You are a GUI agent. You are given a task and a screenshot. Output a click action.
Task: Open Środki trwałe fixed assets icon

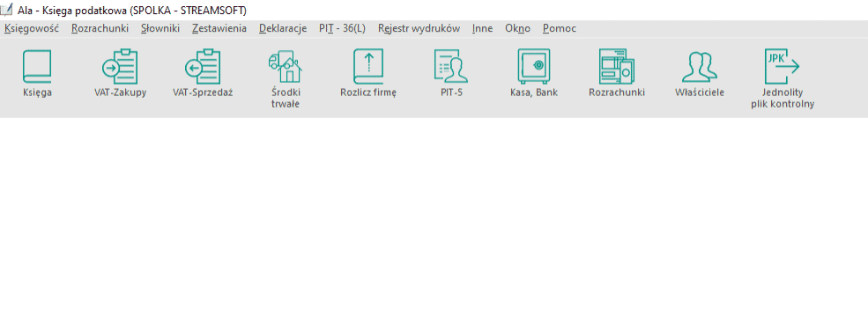[x=286, y=67]
